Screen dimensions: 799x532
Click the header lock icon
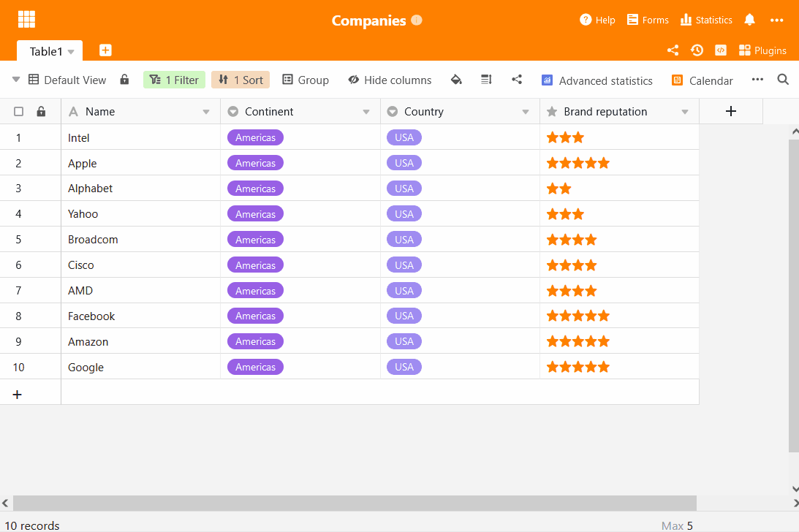[41, 112]
